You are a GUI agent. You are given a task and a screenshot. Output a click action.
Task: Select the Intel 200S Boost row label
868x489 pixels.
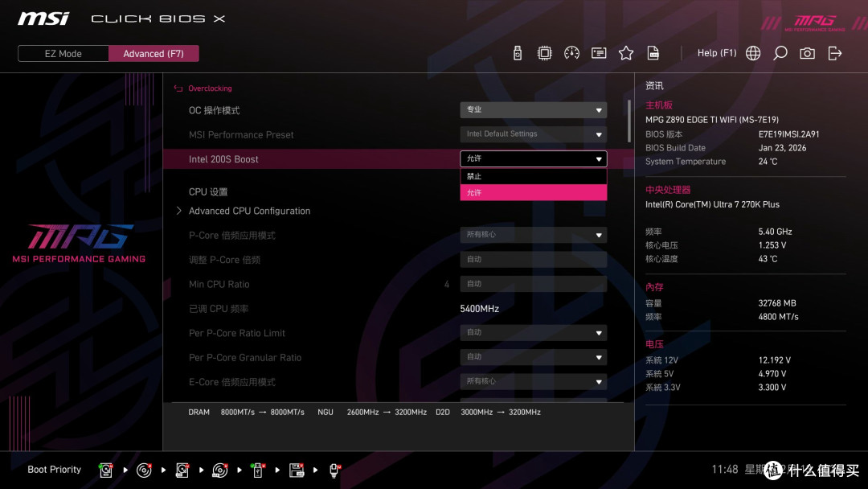(x=223, y=159)
